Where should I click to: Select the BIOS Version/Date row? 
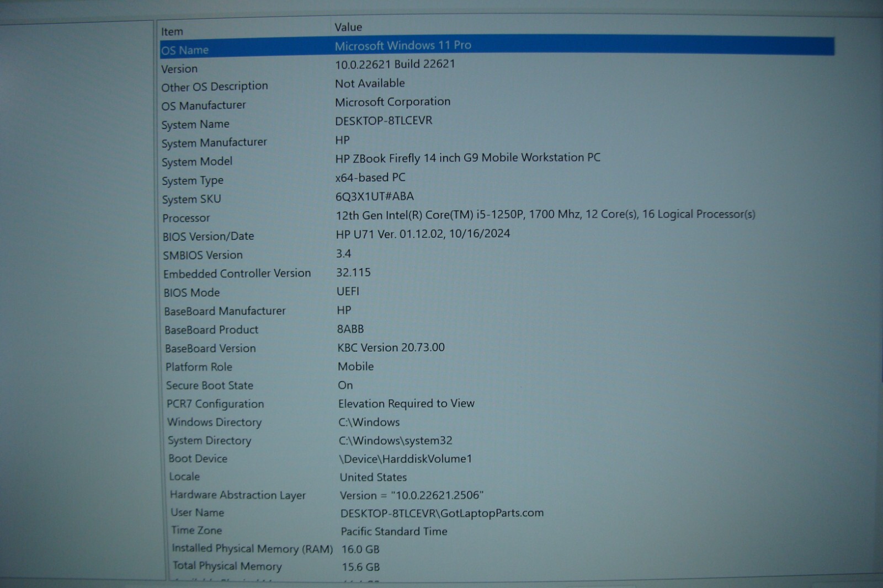click(208, 237)
